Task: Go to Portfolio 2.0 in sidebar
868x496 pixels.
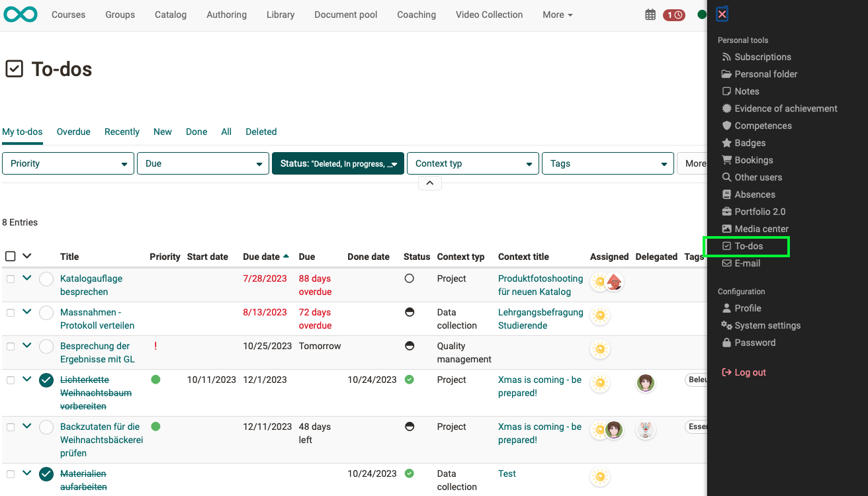Action: tap(759, 212)
